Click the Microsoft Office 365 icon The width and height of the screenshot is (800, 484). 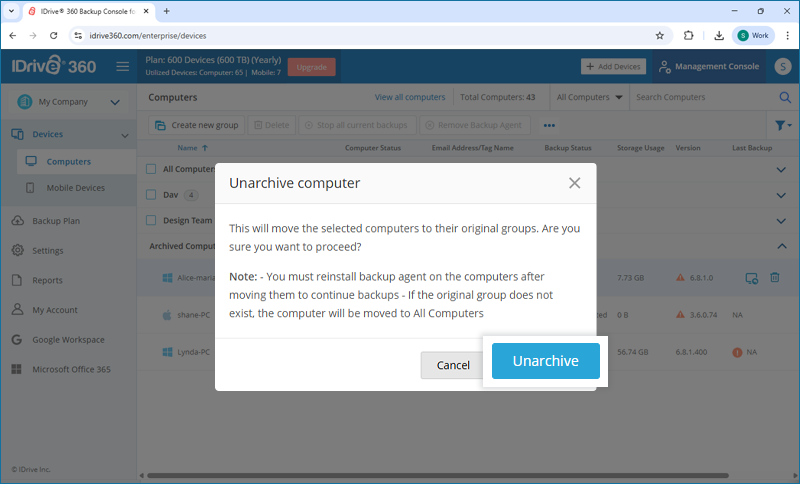16,369
